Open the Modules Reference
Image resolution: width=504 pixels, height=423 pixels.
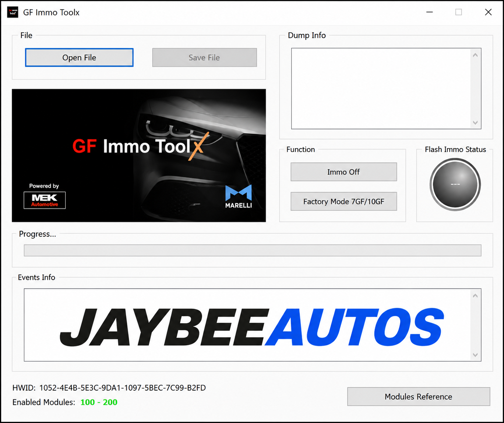coord(418,396)
